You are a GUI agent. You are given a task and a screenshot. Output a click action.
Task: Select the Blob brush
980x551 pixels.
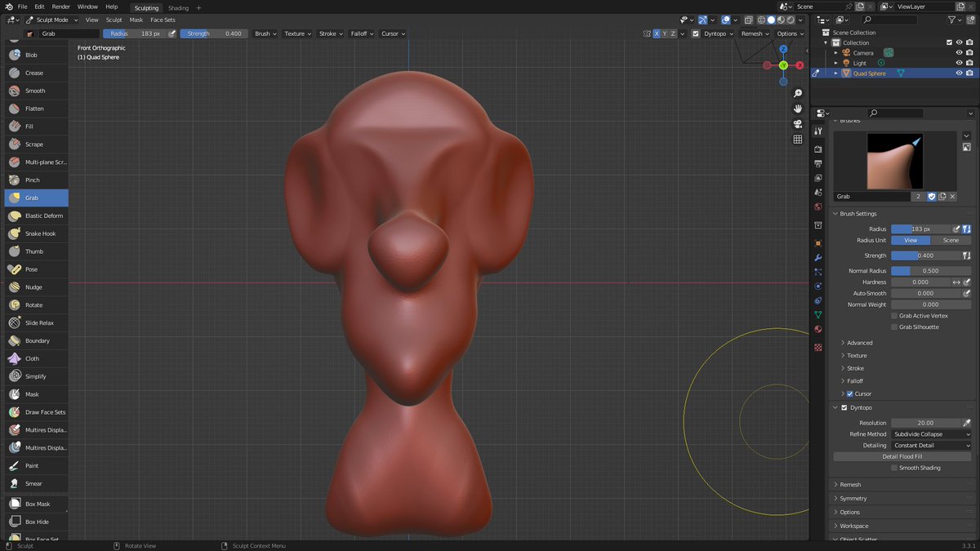point(33,54)
